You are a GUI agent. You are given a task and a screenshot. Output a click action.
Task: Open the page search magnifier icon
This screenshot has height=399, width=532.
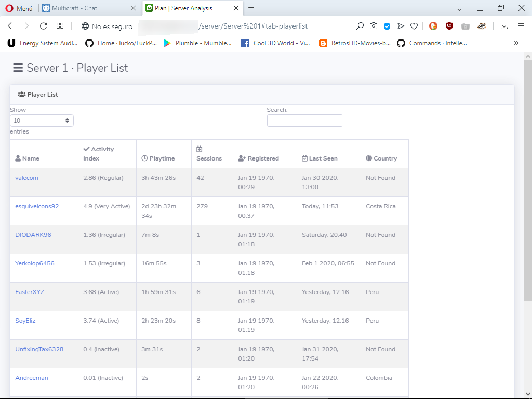tap(360, 26)
